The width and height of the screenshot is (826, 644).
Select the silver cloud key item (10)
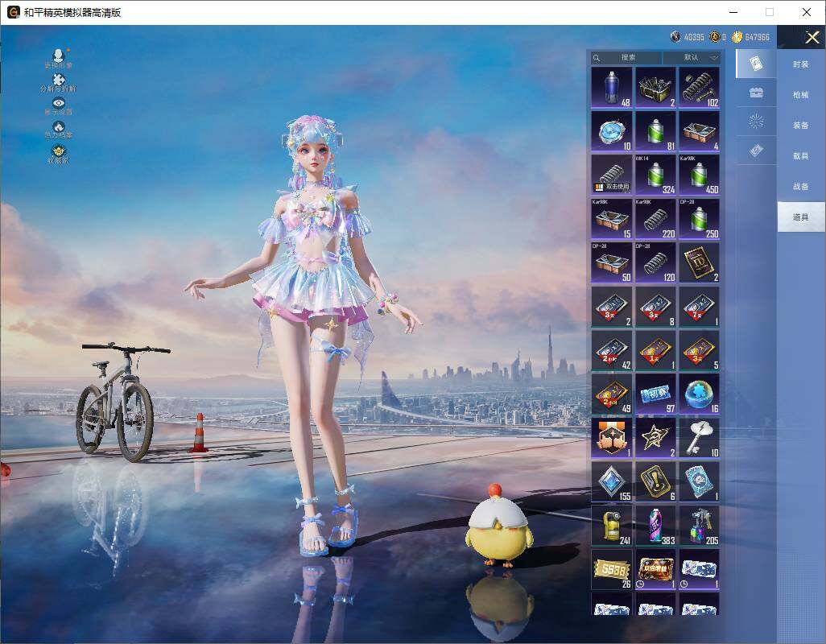[699, 438]
